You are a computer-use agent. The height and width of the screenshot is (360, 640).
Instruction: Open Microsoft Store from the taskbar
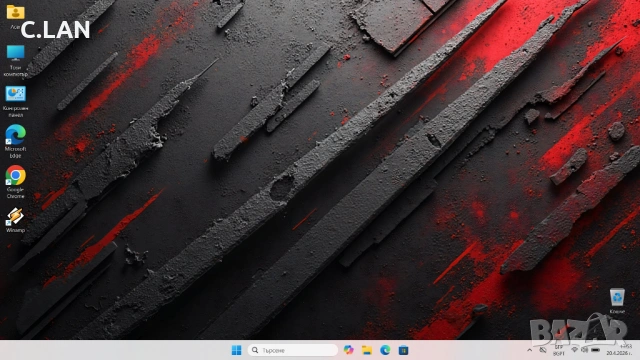click(x=403, y=350)
